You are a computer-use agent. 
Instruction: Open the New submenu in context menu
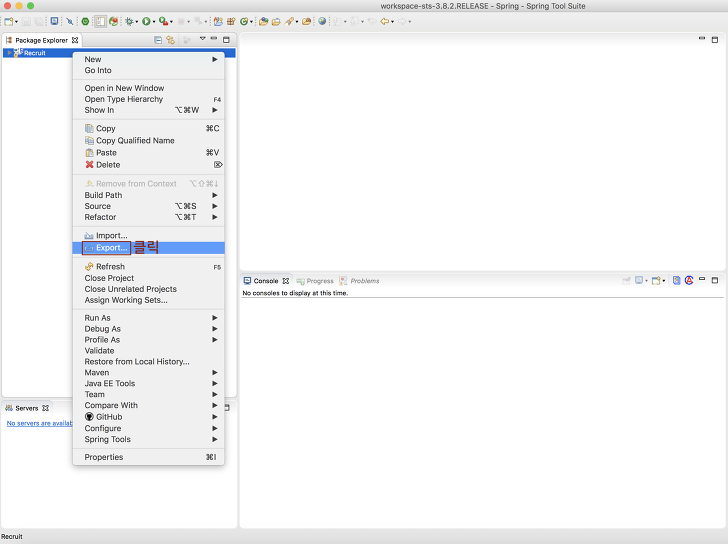pyautogui.click(x=149, y=59)
